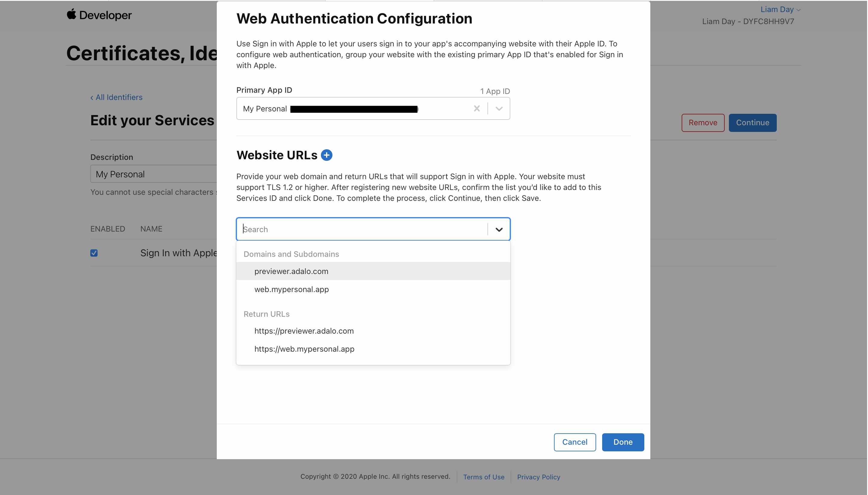This screenshot has width=868, height=495.
Task: Clear the Primary App ID selection with X
Action: click(x=477, y=108)
